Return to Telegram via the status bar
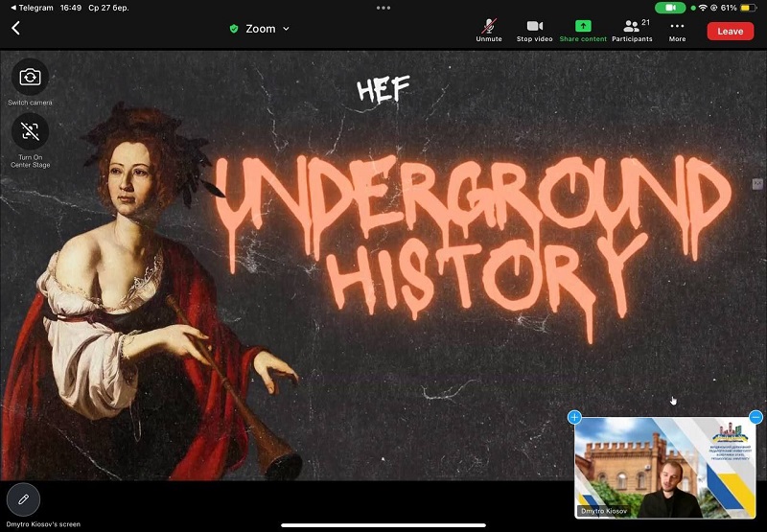Screen dimensions: 767x532 32,8
